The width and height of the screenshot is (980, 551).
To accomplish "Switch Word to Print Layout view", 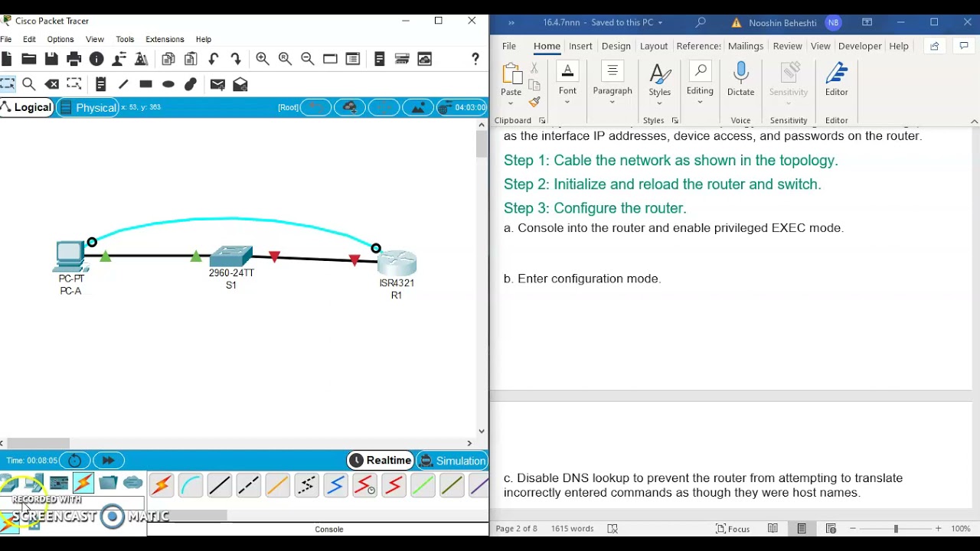I will 802,529.
